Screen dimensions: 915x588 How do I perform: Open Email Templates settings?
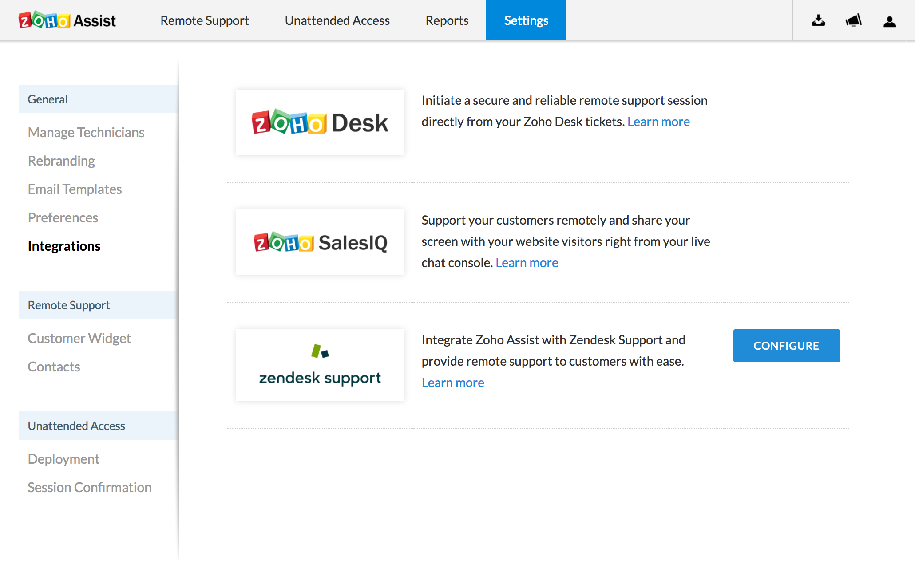tap(75, 189)
